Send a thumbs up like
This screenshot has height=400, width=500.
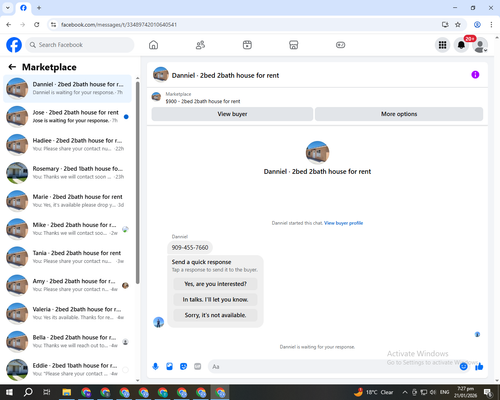click(479, 367)
